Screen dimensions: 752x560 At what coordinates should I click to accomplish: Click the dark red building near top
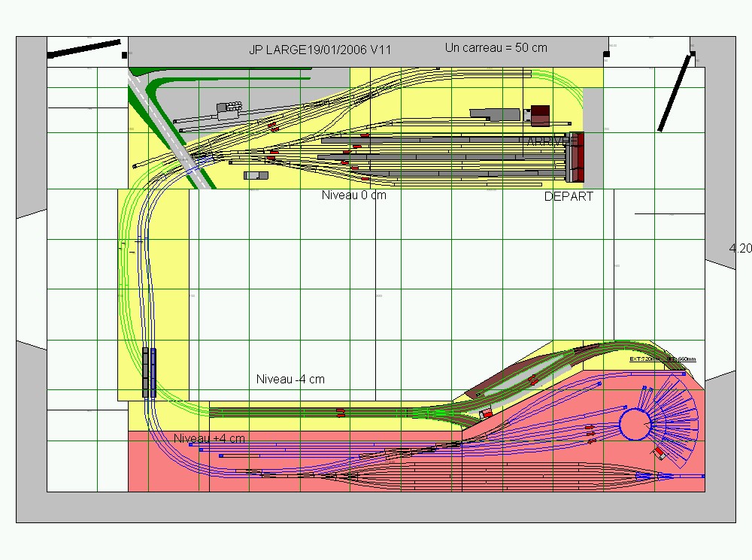click(540, 116)
